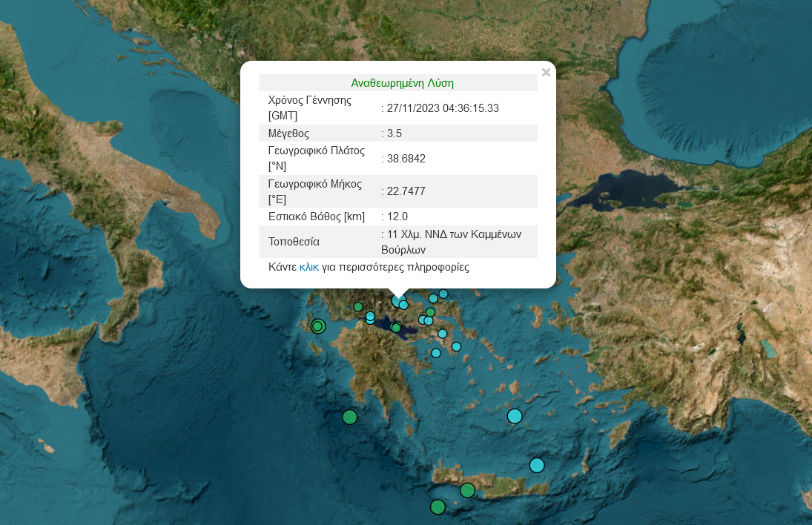
Task: Follow the 'κλικ' link for more information
Action: tap(308, 267)
